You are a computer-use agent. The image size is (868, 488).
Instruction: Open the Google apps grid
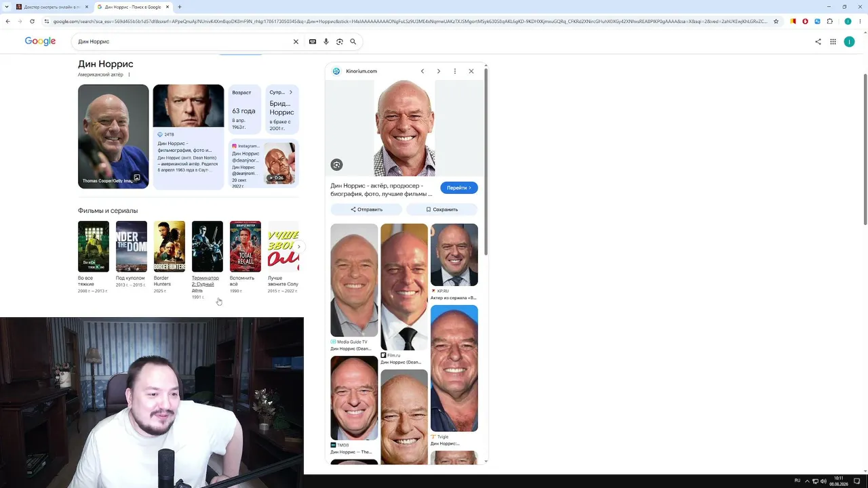833,41
